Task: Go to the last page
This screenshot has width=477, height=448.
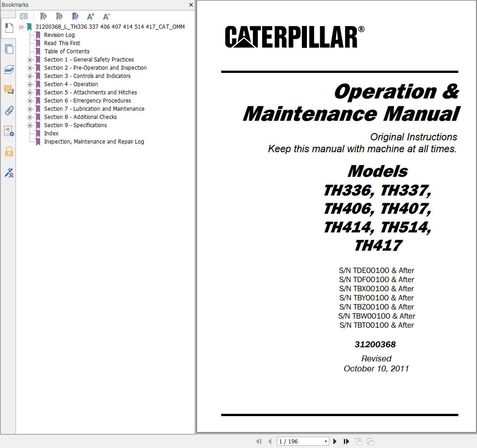Action: 346,441
